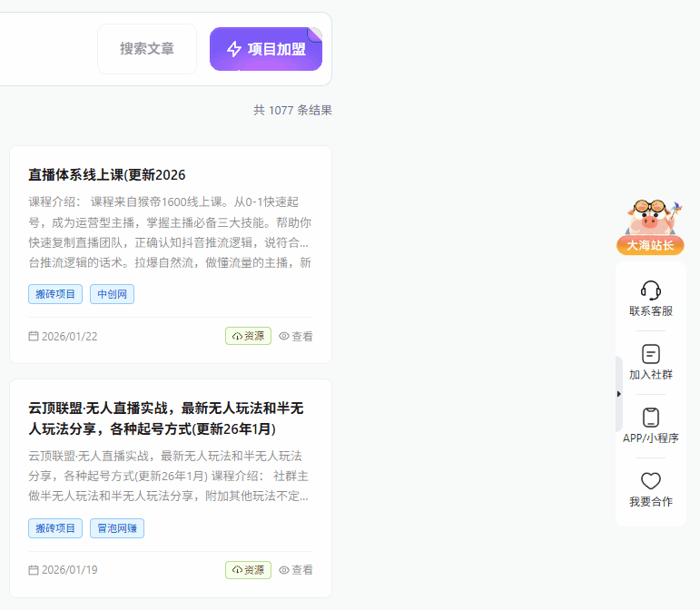Click the date text 2026/01/19
Image resolution: width=700 pixels, height=610 pixels.
[70, 570]
